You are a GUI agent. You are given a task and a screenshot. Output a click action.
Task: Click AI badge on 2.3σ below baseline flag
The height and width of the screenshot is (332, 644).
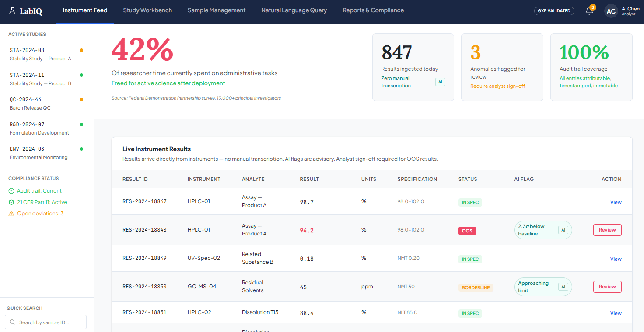click(563, 230)
